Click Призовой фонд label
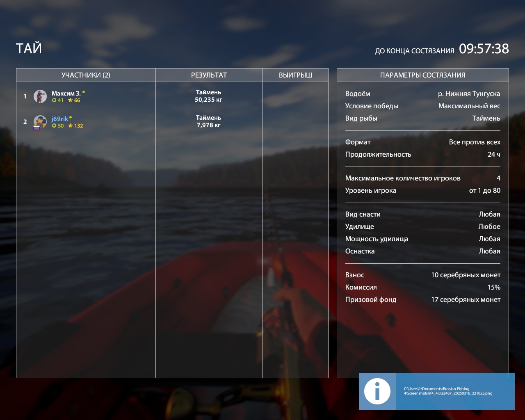525x420 pixels. [x=371, y=299]
